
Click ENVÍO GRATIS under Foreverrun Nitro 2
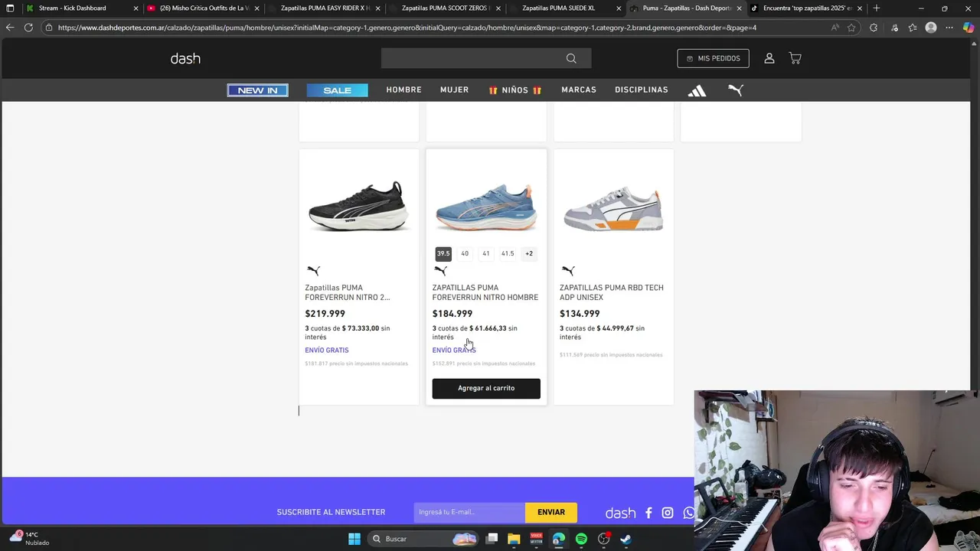[x=327, y=350]
